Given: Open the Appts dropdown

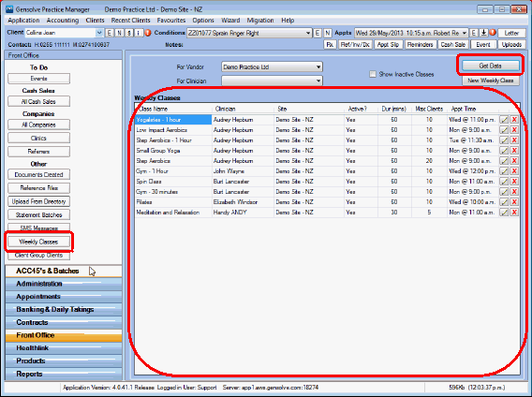Looking at the screenshot, I should pyautogui.click(x=465, y=33).
